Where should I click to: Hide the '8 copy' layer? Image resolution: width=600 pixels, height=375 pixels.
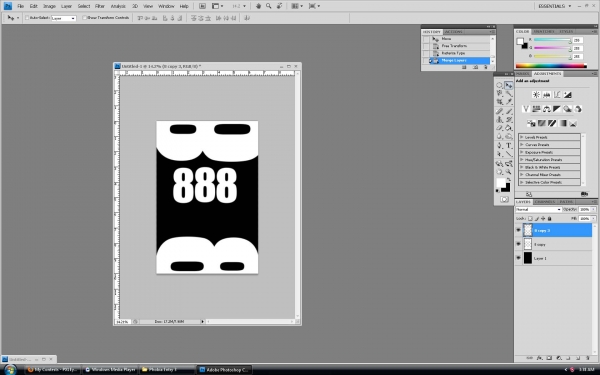(518, 244)
